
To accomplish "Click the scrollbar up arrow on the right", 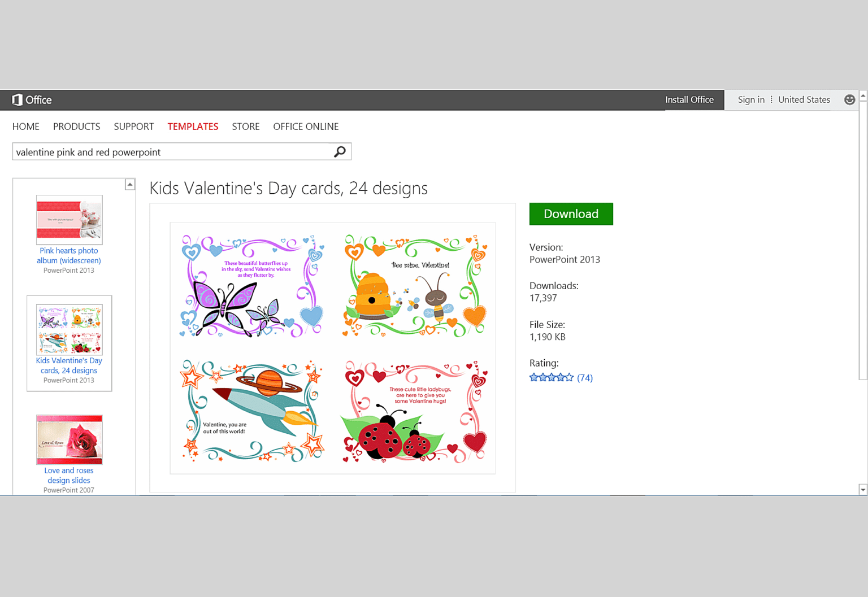I will [863, 94].
